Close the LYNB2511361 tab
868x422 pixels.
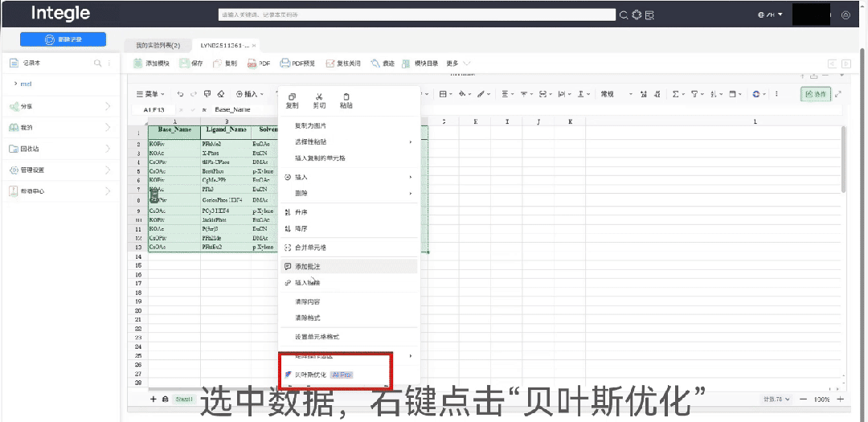254,45
